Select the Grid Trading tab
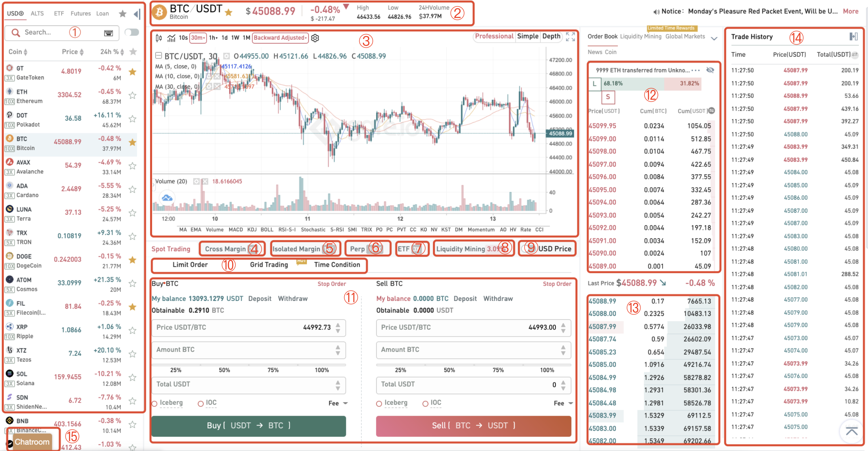Image resolution: width=868 pixels, height=451 pixels. click(x=269, y=265)
